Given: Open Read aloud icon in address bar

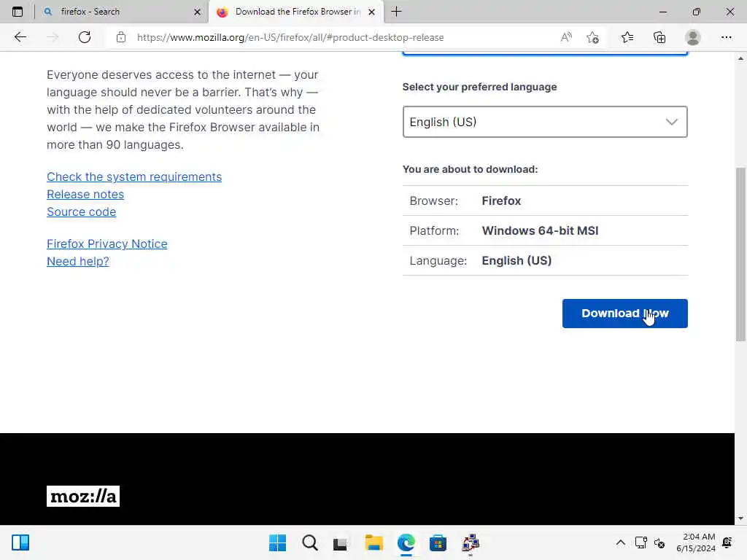Looking at the screenshot, I should [x=566, y=37].
